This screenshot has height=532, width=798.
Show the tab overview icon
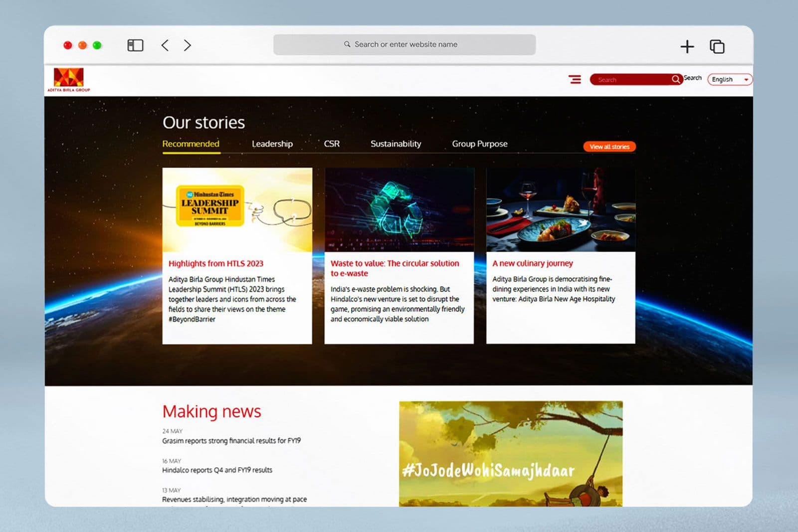(x=717, y=46)
